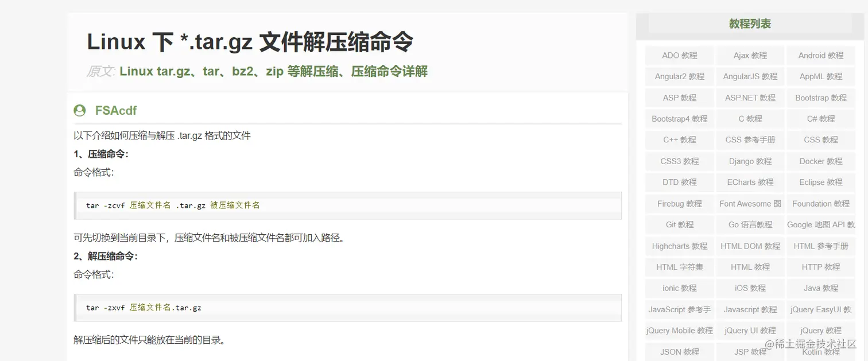Select AppML 教程 in the tutorial list
The height and width of the screenshot is (361, 868).
click(821, 76)
